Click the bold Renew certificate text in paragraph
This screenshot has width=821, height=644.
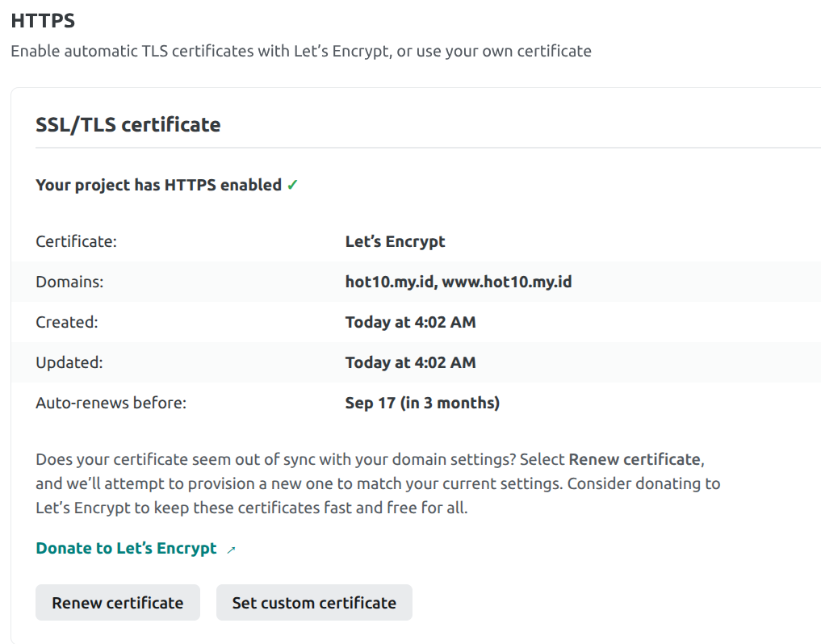(x=635, y=459)
